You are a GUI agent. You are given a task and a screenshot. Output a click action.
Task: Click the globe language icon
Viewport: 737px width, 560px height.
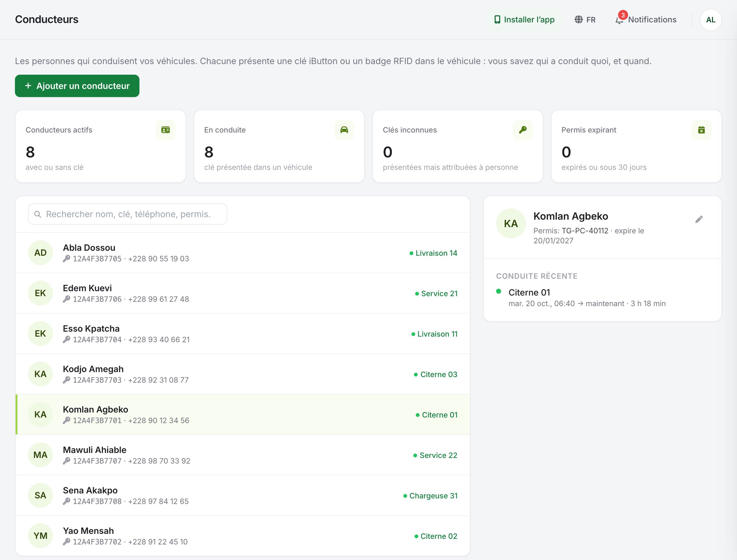click(579, 20)
